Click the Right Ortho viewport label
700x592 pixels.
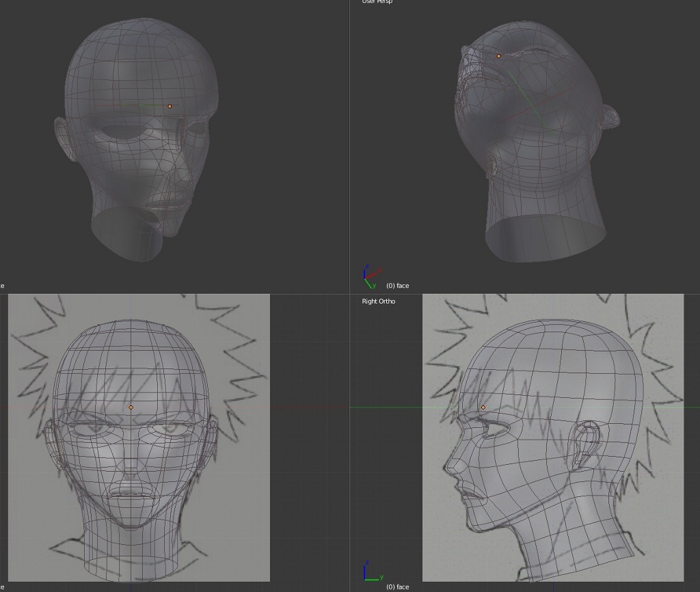pos(379,301)
